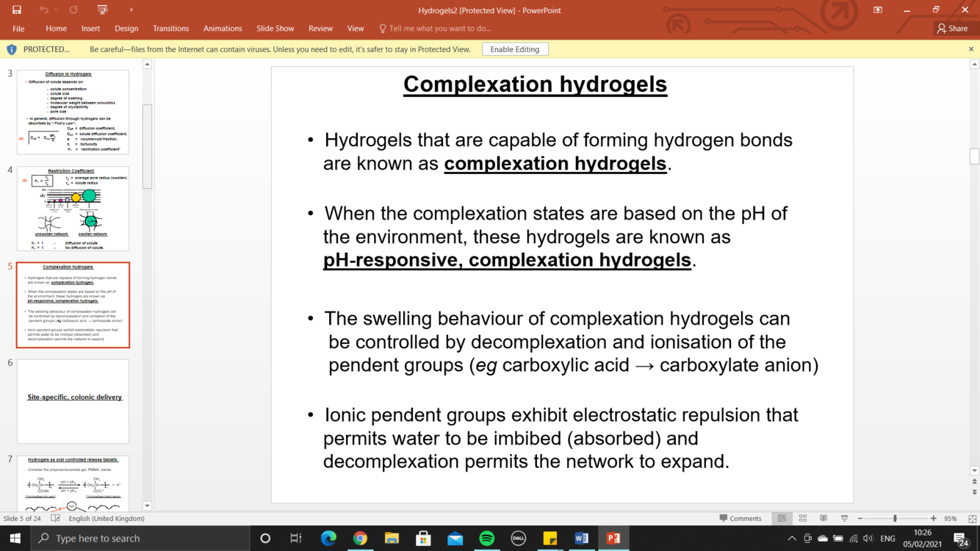Screen dimensions: 980x551
Task: Expand system tray hidden icons chevron
Action: point(791,539)
